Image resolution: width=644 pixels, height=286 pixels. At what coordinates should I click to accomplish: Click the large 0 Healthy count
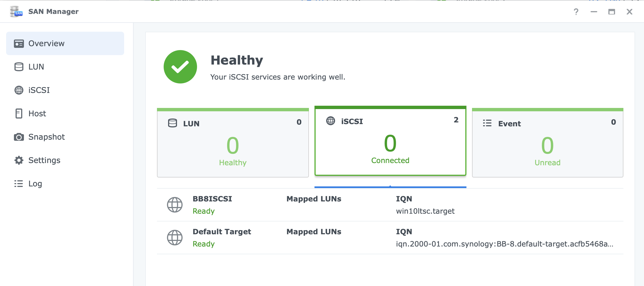(233, 146)
